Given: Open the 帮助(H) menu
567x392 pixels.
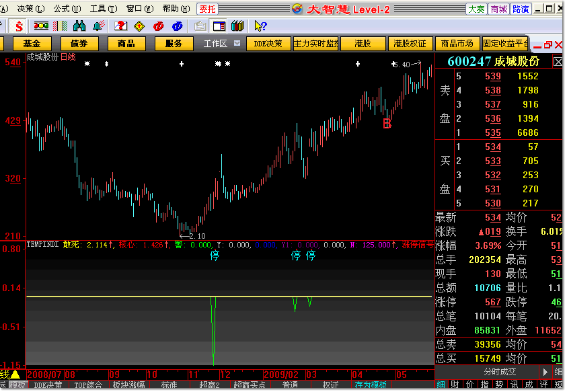Looking at the screenshot, I should [x=176, y=9].
